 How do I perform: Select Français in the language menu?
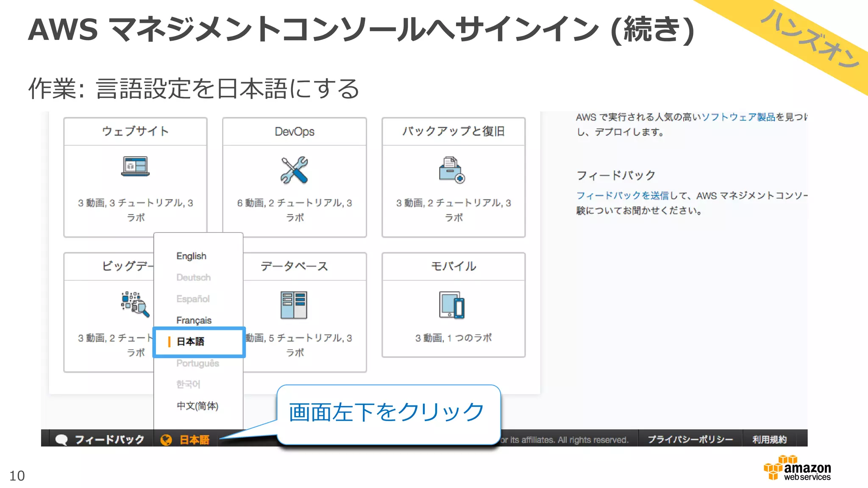click(194, 320)
